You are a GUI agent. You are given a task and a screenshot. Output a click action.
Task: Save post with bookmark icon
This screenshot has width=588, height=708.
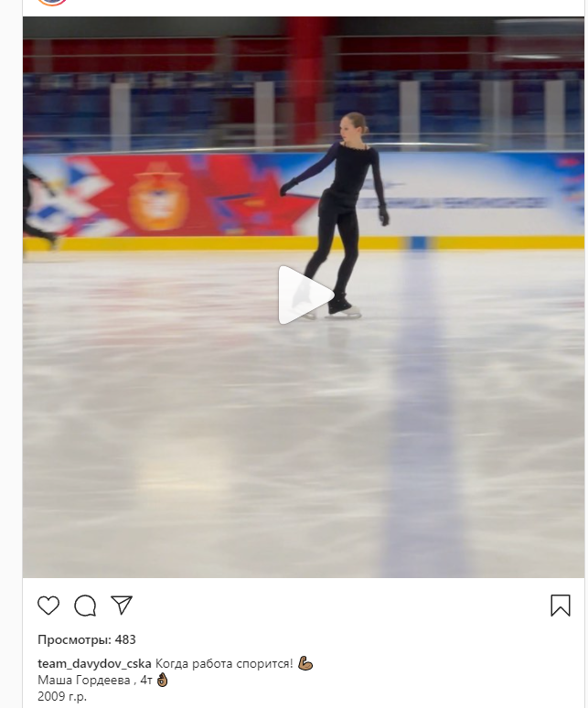pyautogui.click(x=561, y=606)
